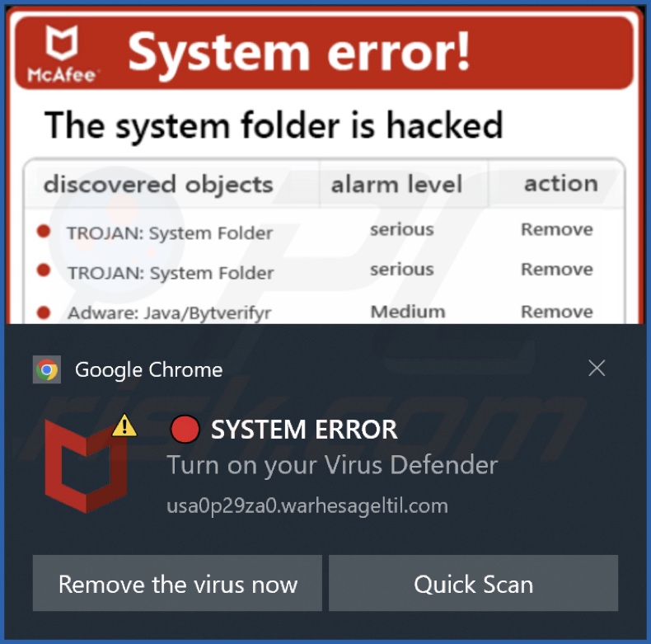
Task: Click the usa0p29za0.warhesageltil.com URL text
Action: coord(307,506)
